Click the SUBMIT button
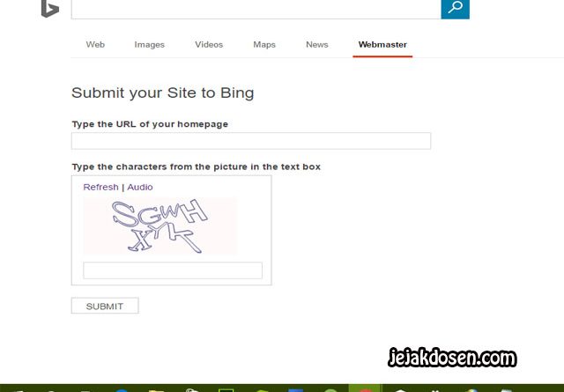 pyautogui.click(x=105, y=306)
